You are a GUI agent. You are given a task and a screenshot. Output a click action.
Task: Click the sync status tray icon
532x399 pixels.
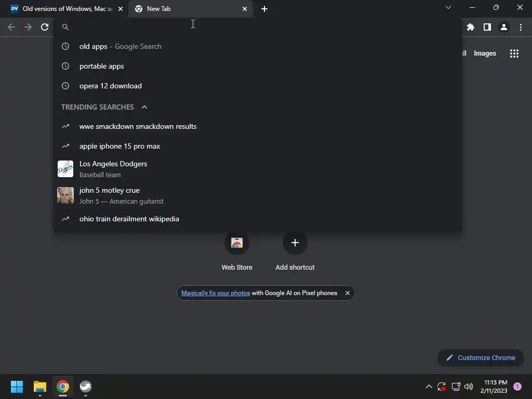tap(442, 387)
